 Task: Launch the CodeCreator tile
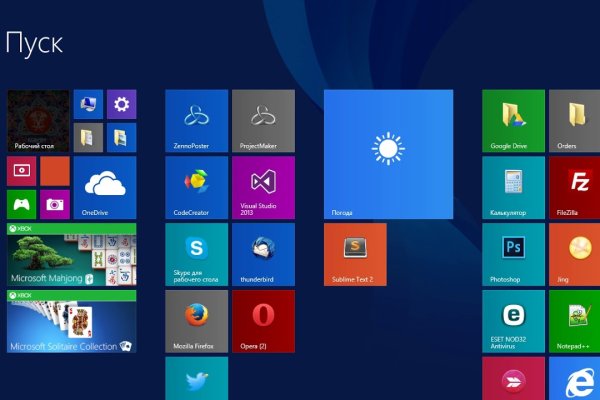pos(196,187)
